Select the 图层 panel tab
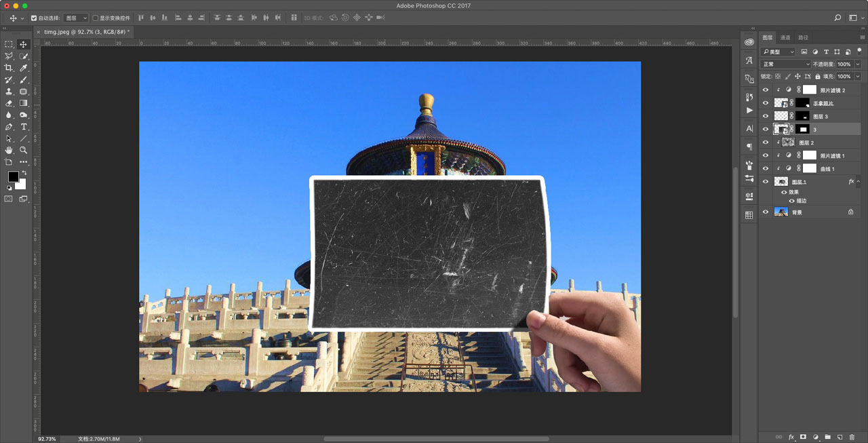This screenshot has height=443, width=868. (x=768, y=38)
